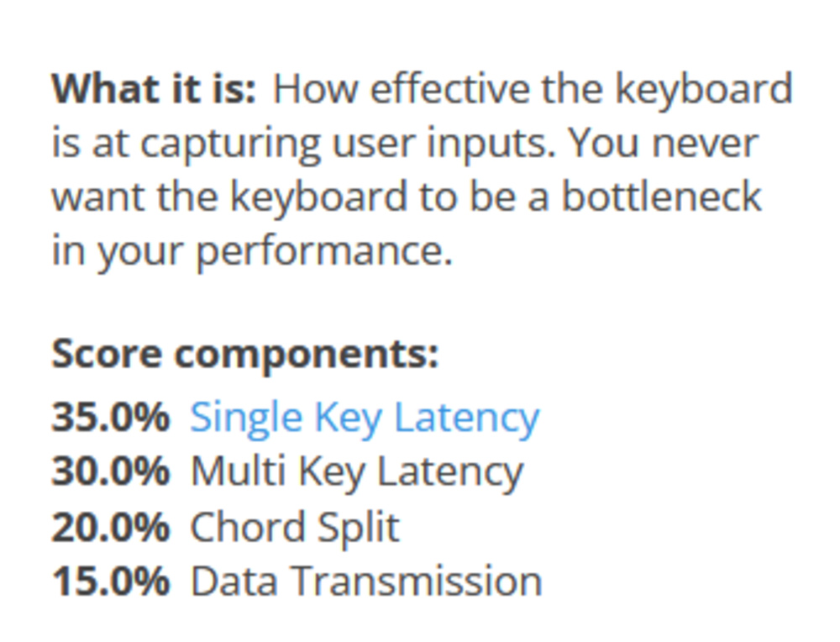
Task: Select the 15.0% weight value
Action: (110, 581)
